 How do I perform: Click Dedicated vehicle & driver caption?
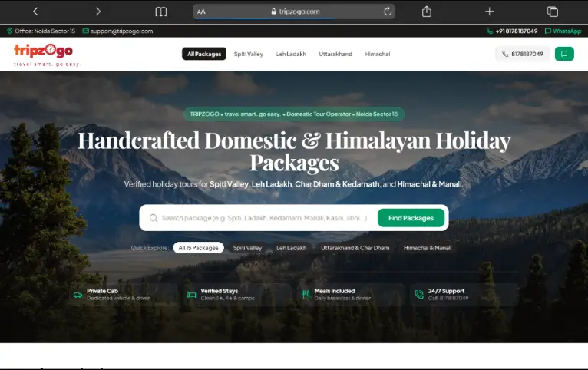(118, 299)
